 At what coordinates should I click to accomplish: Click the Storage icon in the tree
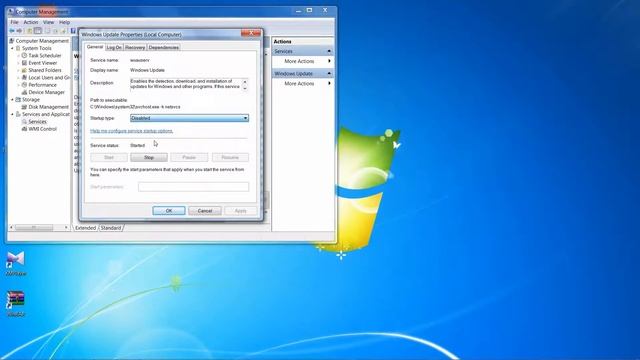18,100
